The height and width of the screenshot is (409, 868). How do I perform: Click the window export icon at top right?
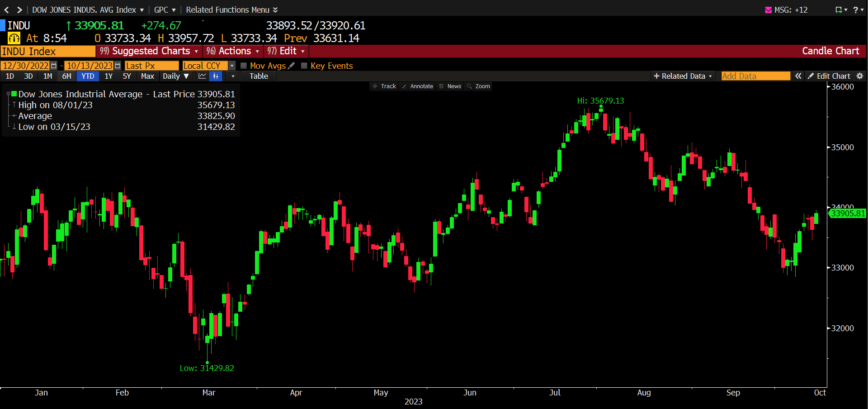click(839, 10)
